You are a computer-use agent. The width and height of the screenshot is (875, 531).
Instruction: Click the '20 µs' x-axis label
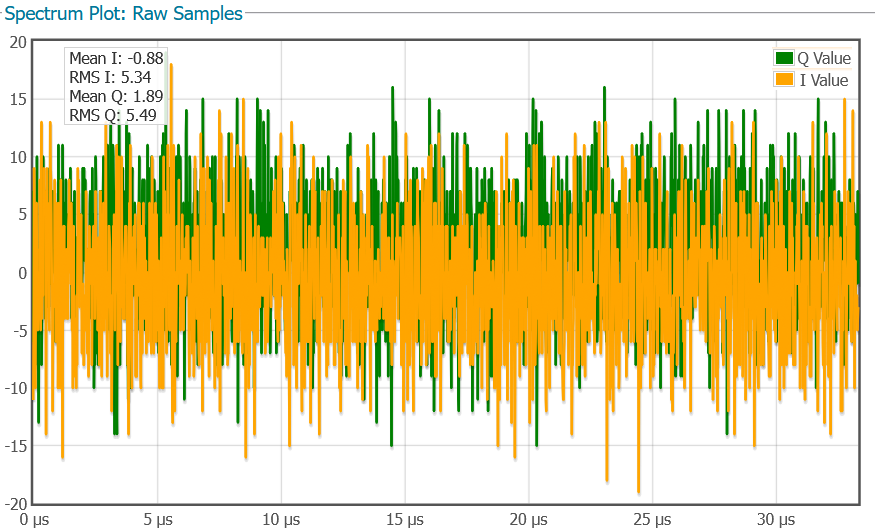point(528,519)
